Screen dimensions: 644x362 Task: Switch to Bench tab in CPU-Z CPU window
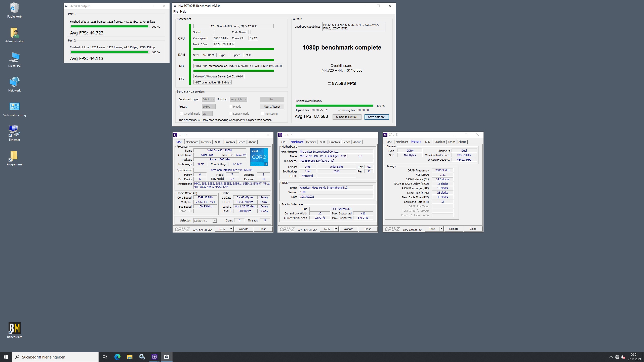241,142
